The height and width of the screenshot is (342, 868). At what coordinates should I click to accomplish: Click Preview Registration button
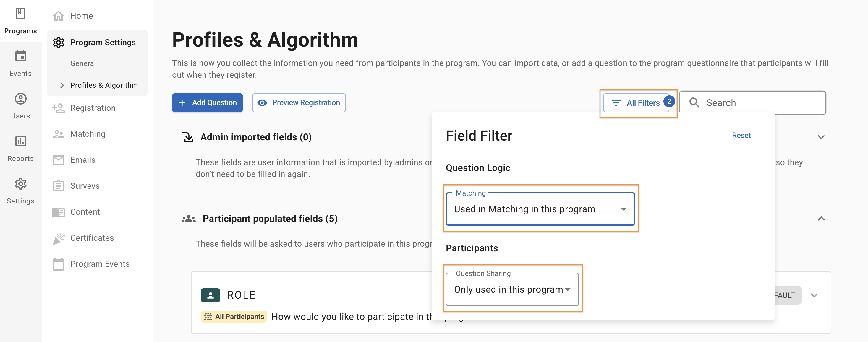click(299, 103)
